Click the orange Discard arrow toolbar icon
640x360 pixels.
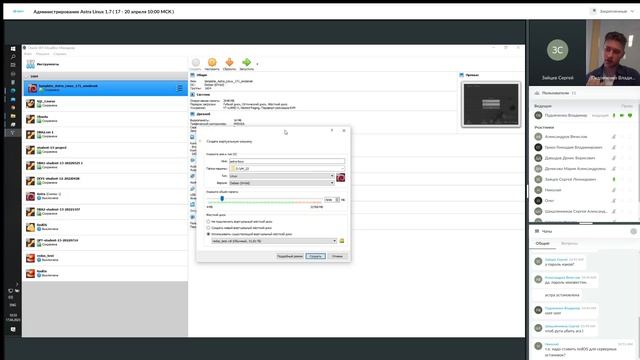pyautogui.click(x=229, y=62)
